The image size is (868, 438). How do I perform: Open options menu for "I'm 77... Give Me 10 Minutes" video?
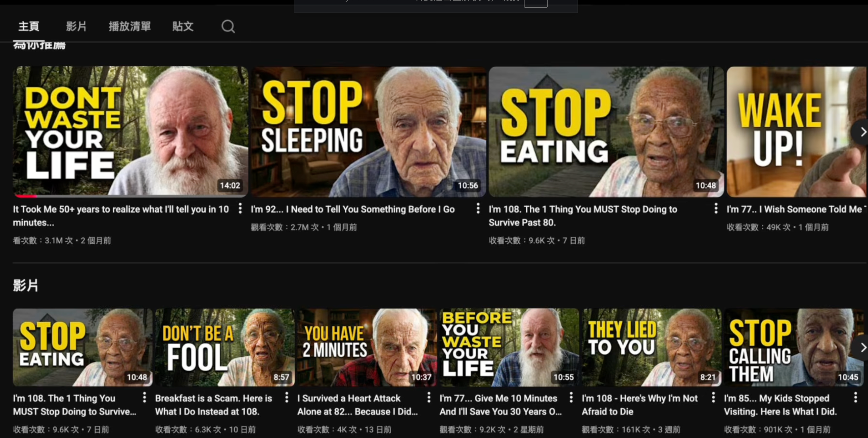click(x=571, y=398)
